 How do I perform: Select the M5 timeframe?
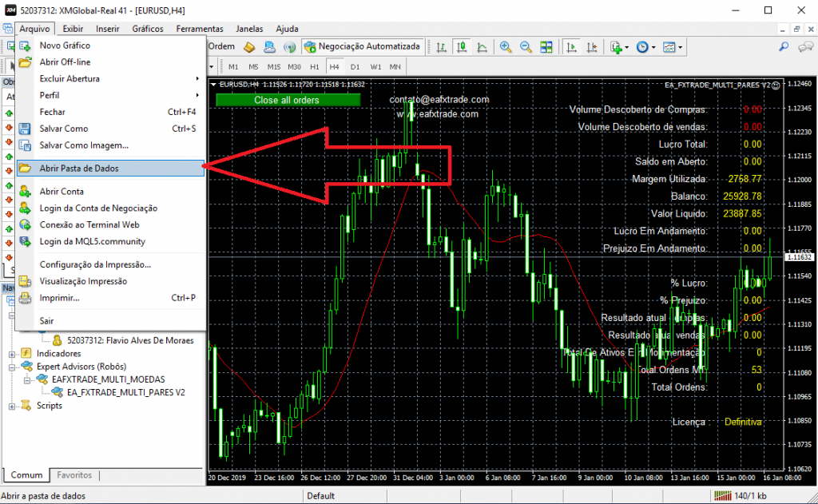(x=253, y=67)
